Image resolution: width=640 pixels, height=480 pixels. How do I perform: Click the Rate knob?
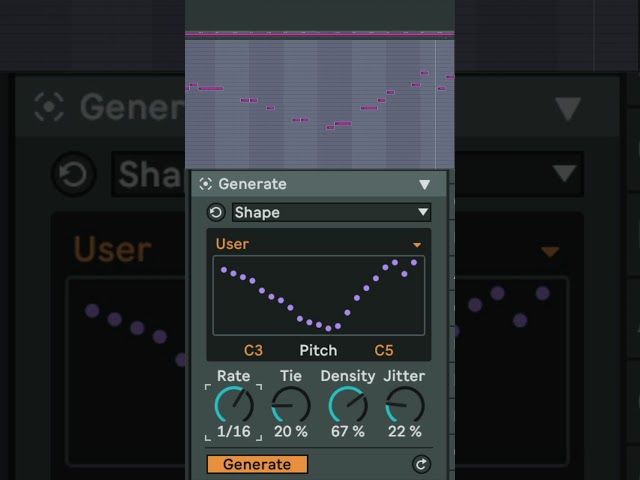point(234,405)
